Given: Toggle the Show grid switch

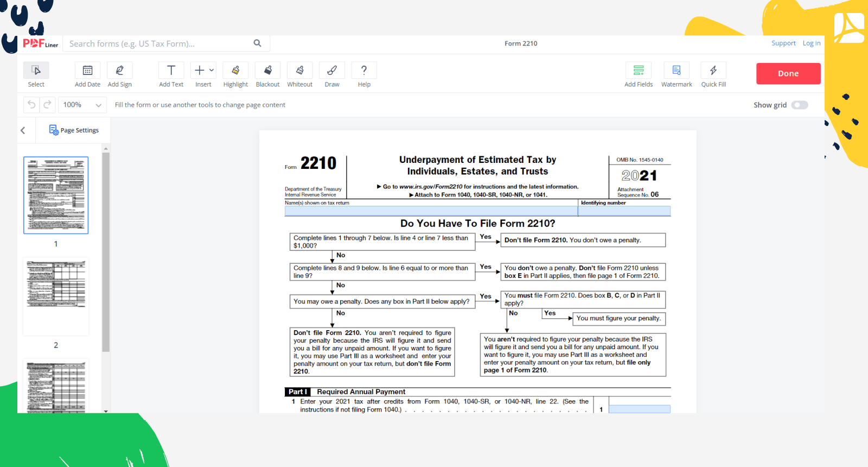Looking at the screenshot, I should coord(799,105).
